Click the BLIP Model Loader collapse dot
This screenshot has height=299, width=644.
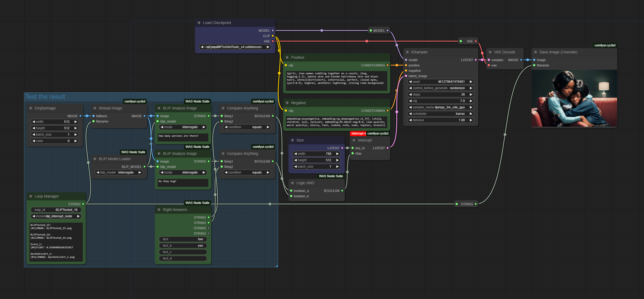(95, 159)
